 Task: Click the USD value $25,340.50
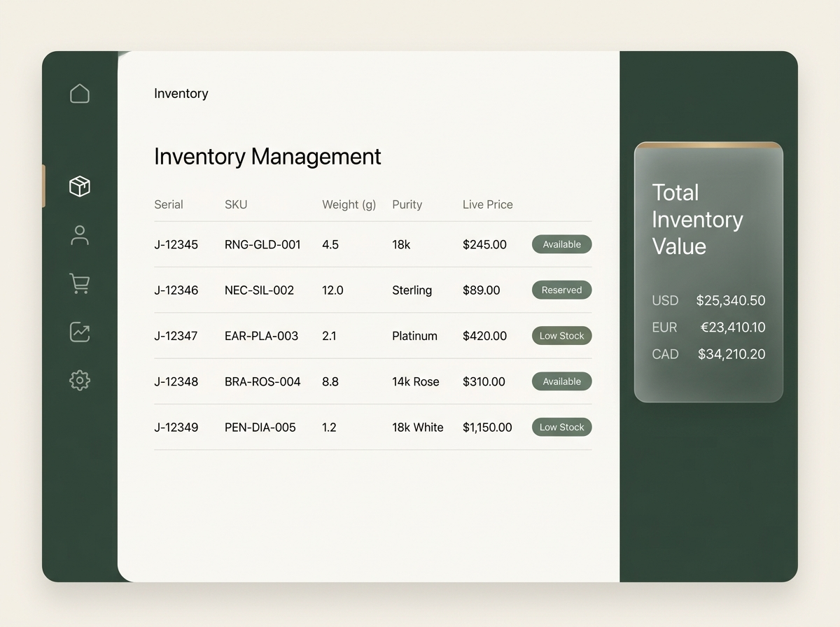point(731,301)
